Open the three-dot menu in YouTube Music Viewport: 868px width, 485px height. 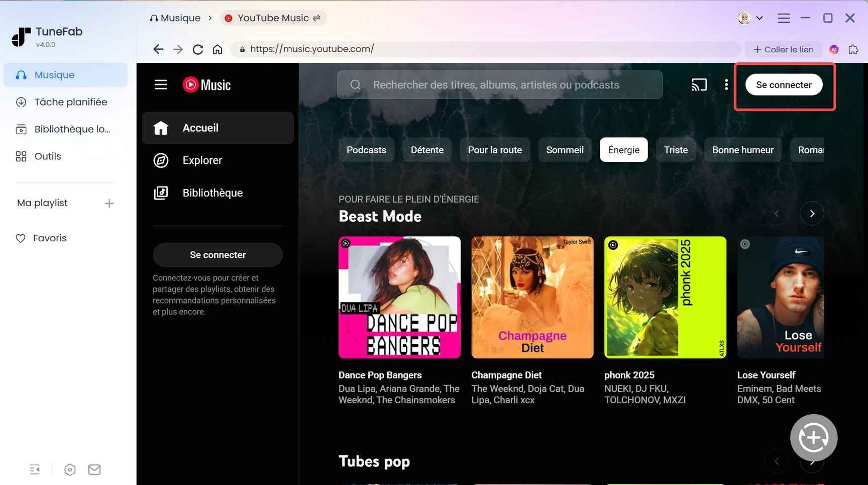pos(726,84)
